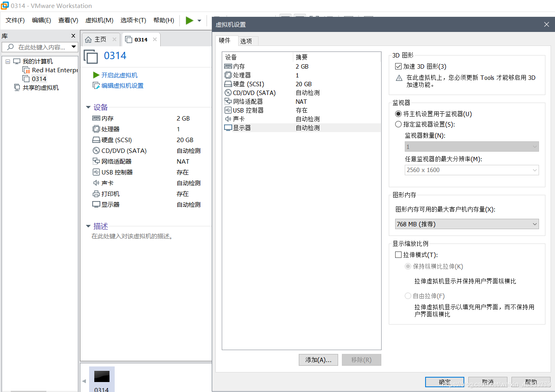
Task: Click the 打印机 printer icon
Action: click(96, 194)
